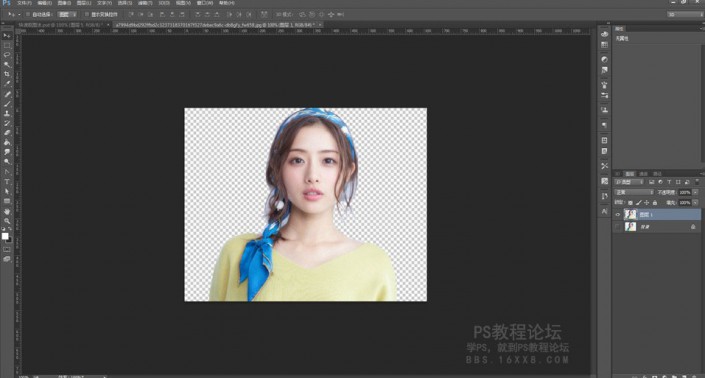This screenshot has width=705, height=378.
Task: Open the Window menu
Action: pyautogui.click(x=205, y=3)
